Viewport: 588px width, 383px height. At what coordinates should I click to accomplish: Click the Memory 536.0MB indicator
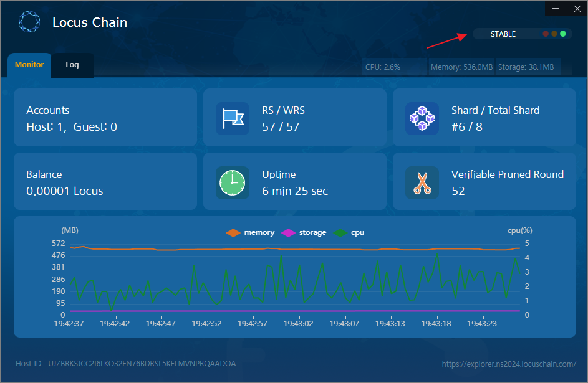(x=461, y=67)
